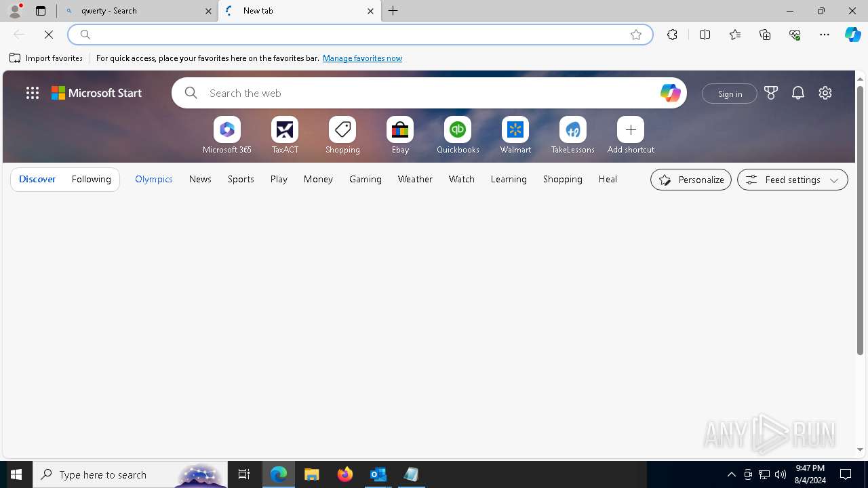Open Task View
The height and width of the screenshot is (488, 868).
[x=244, y=474]
